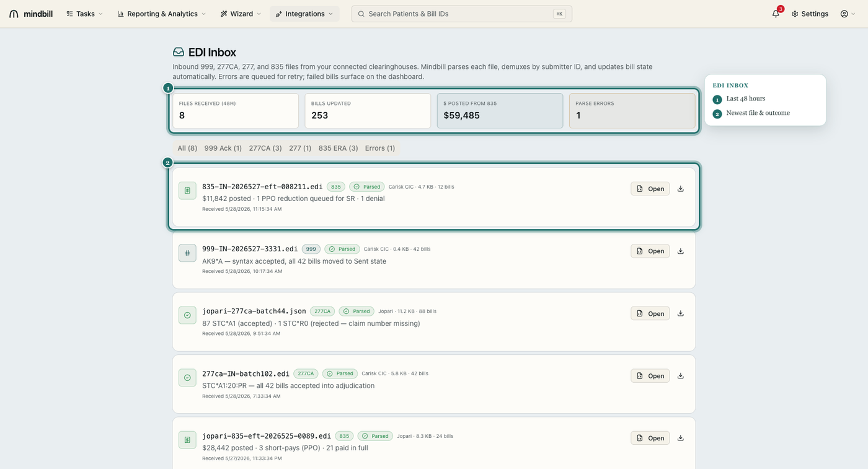This screenshot has height=469, width=868.
Task: Expand the Integrations menu
Action: coord(304,14)
